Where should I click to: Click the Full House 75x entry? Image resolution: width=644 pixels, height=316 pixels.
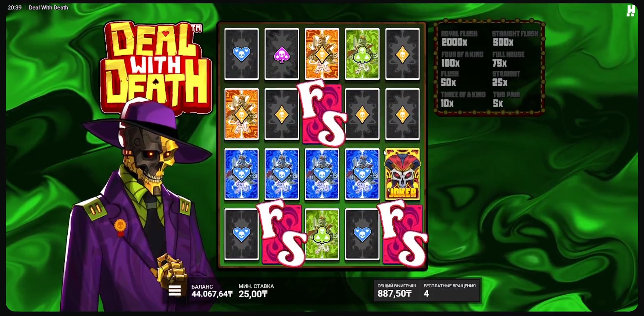508,59
